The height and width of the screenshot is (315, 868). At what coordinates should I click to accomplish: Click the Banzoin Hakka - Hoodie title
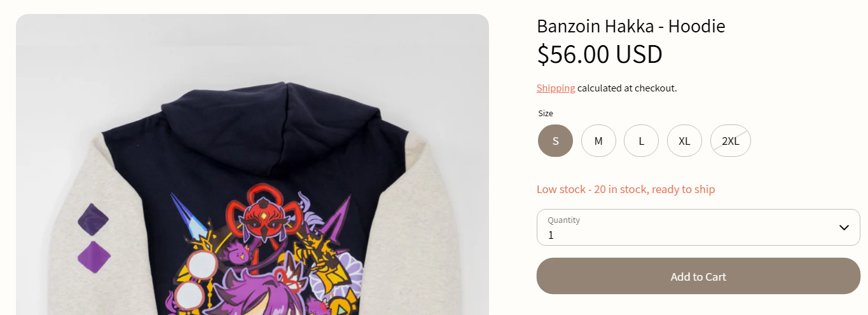[631, 26]
